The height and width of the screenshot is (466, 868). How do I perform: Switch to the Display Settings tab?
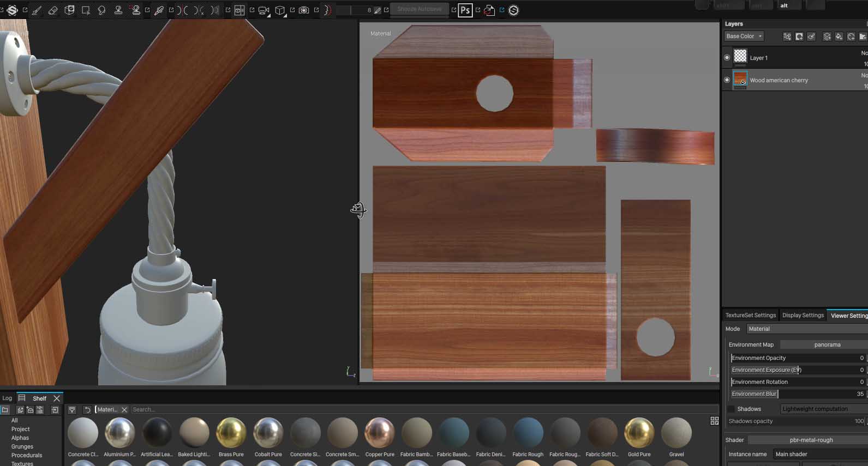803,315
